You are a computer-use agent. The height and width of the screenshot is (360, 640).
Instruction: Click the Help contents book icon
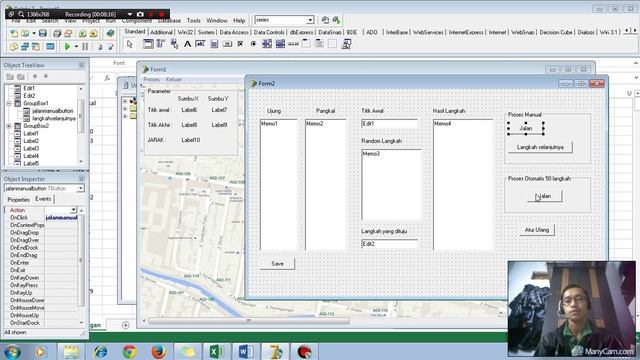click(110, 33)
